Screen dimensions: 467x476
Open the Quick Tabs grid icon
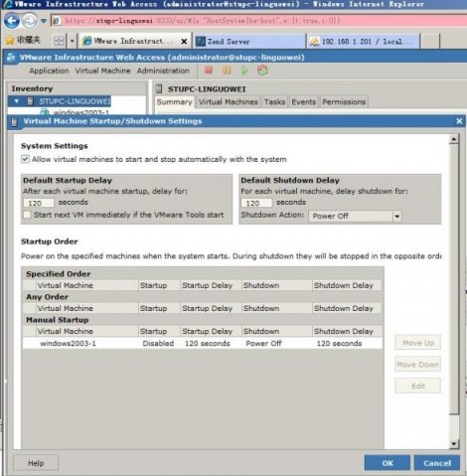point(59,41)
